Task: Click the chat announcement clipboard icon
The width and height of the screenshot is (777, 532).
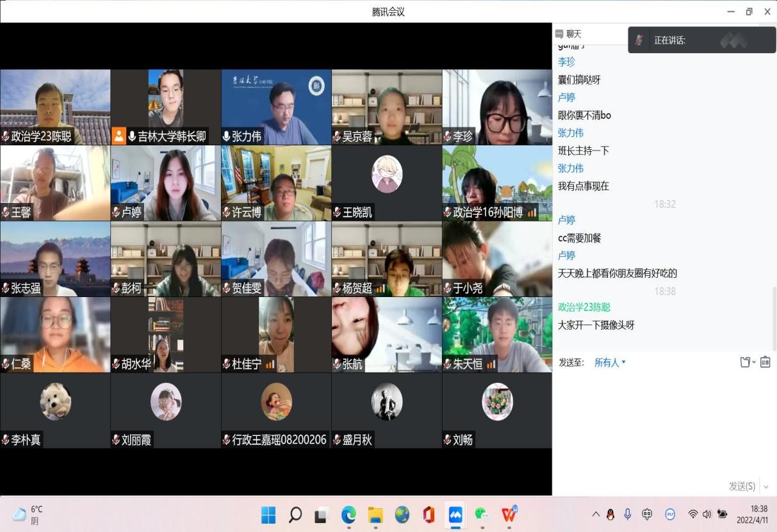Action: tap(765, 362)
